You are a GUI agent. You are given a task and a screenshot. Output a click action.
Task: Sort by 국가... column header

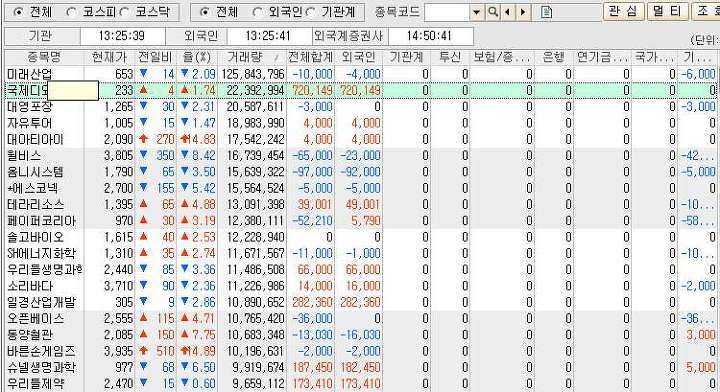[x=654, y=57]
